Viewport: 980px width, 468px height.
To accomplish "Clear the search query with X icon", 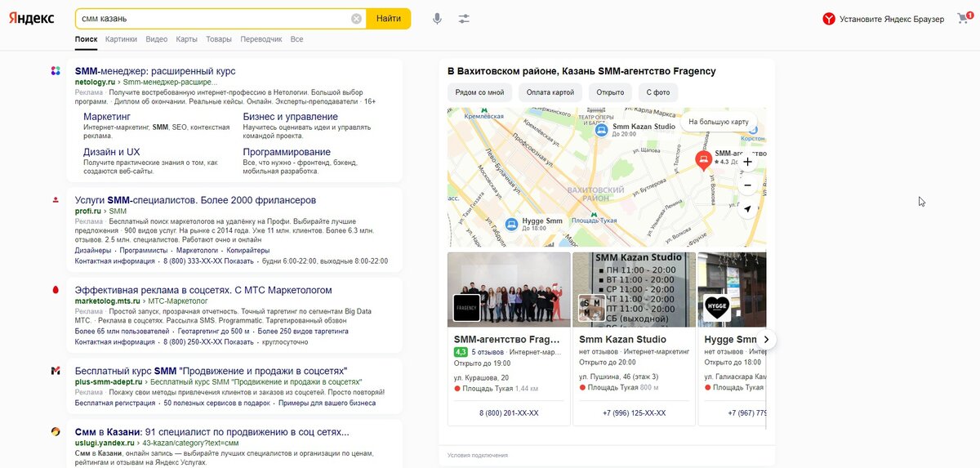I will [356, 19].
